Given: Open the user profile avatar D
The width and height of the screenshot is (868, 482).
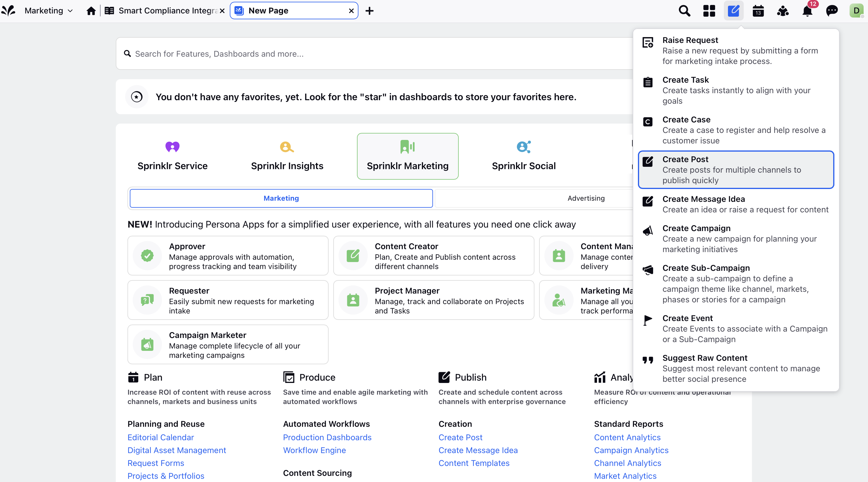Looking at the screenshot, I should 856,11.
